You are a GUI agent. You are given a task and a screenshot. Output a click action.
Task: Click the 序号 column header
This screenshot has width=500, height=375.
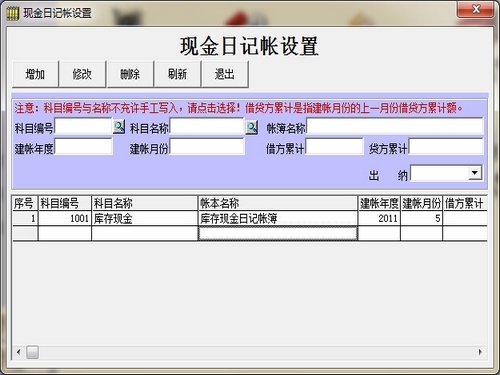click(x=25, y=203)
